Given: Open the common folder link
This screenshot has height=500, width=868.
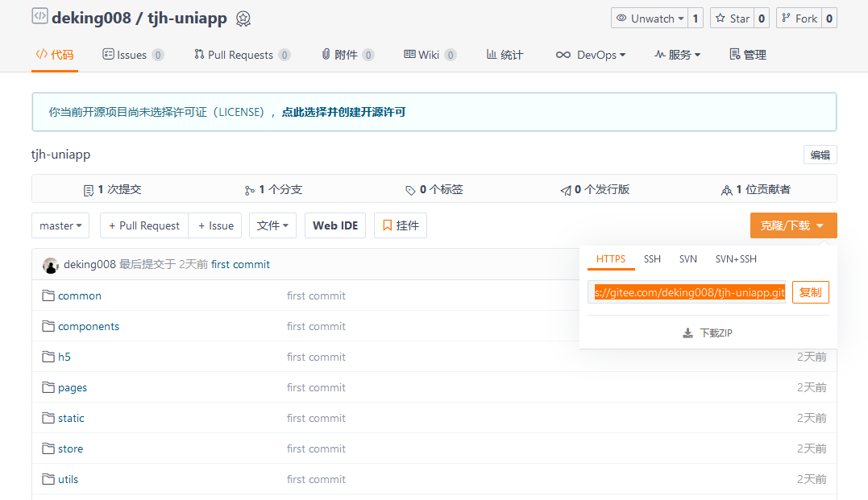Looking at the screenshot, I should click(80, 296).
